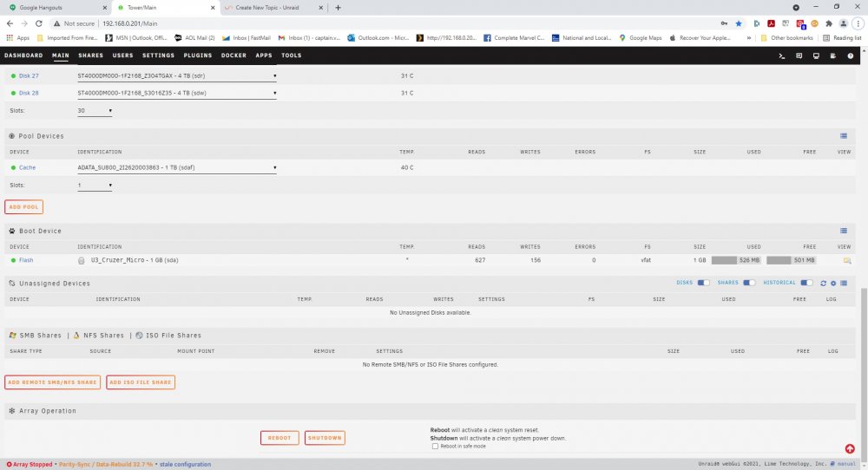This screenshot has width=868, height=470.
Task: Open the Disk 27 device dropdown
Action: coord(176,75)
